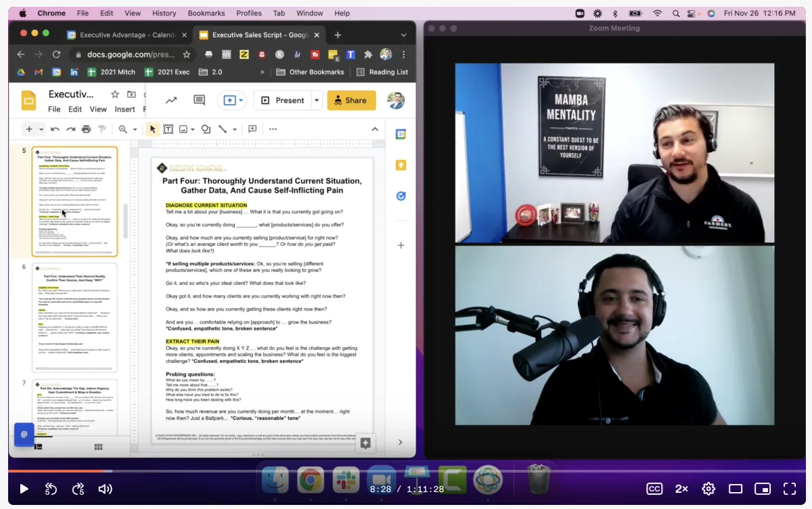This screenshot has width=812, height=509.
Task: Expand the side panel arrow
Action: [400, 442]
